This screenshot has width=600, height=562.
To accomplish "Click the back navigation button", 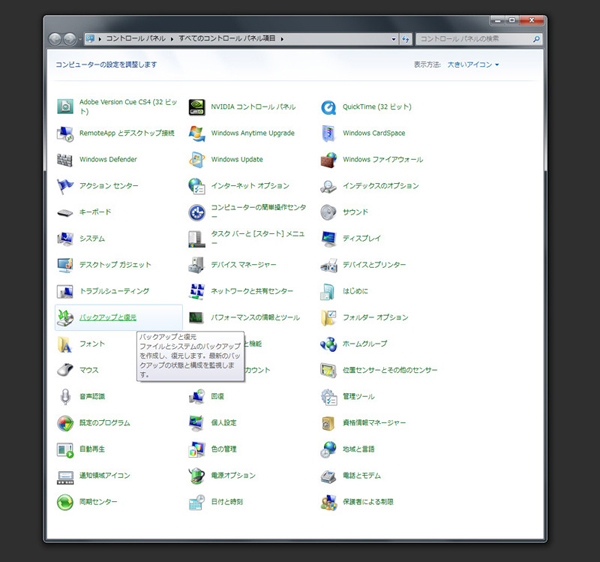I will pos(55,39).
